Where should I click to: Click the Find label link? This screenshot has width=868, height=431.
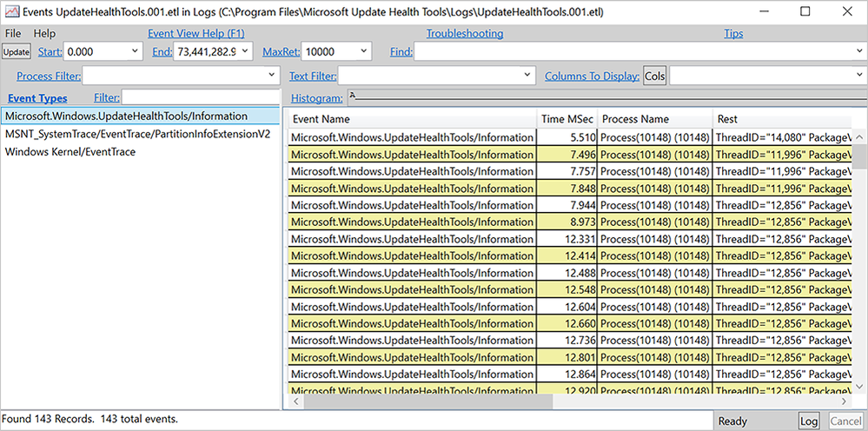(401, 52)
